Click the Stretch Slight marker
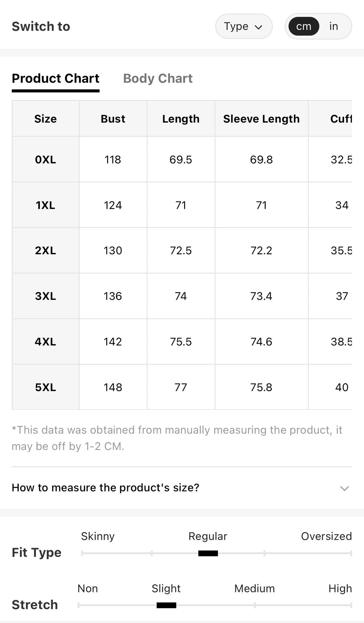The image size is (364, 623). [x=166, y=605]
